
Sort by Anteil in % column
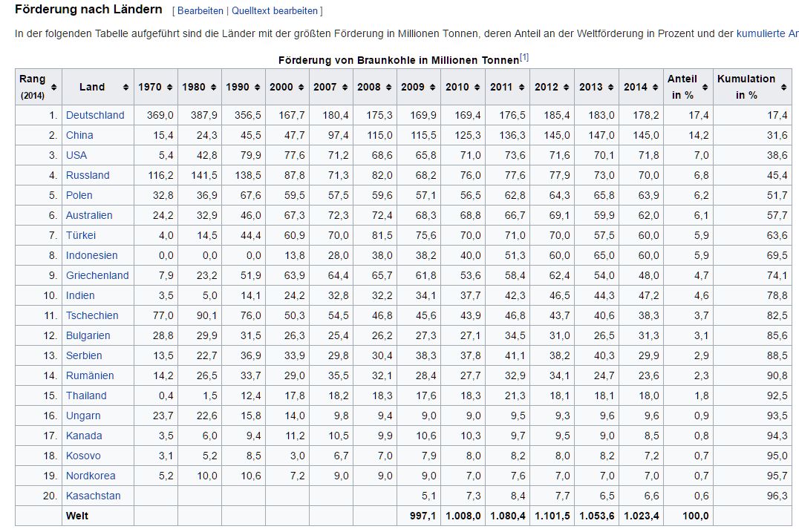(x=705, y=88)
